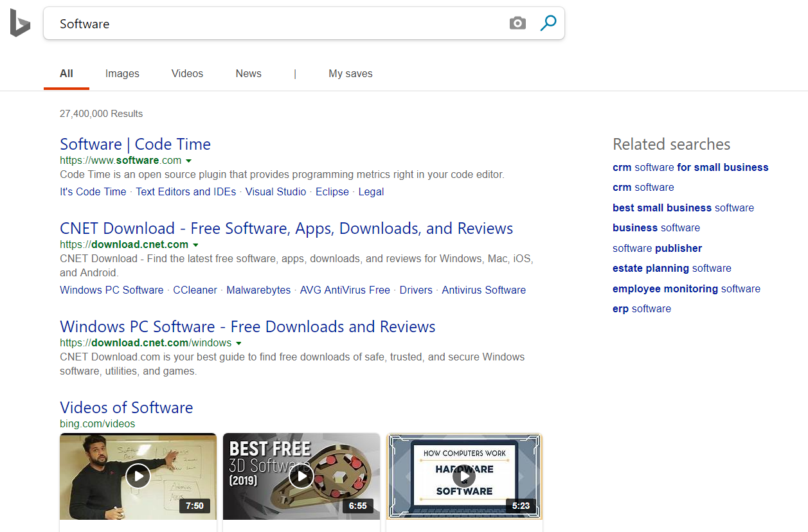Select employee monitoring software related search
808x532 pixels.
point(687,288)
